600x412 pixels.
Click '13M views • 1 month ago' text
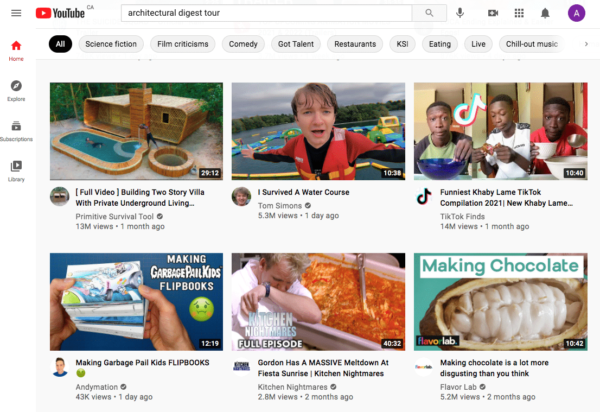tap(120, 226)
